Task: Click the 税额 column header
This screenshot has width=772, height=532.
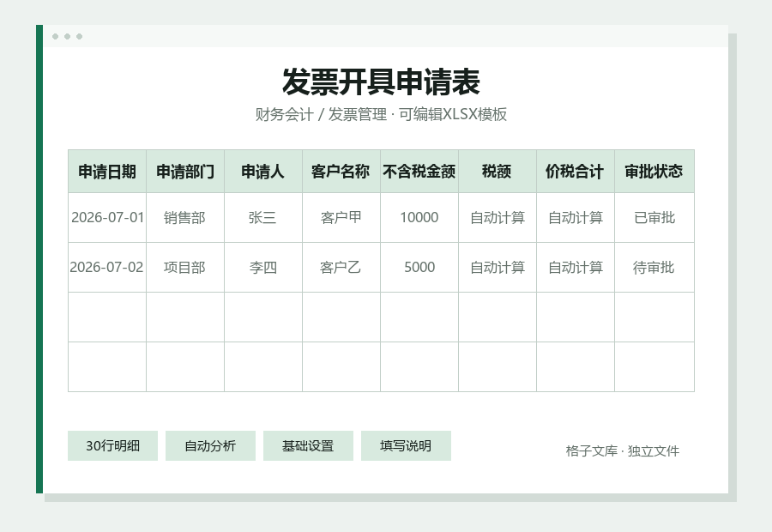Action: tap(498, 172)
